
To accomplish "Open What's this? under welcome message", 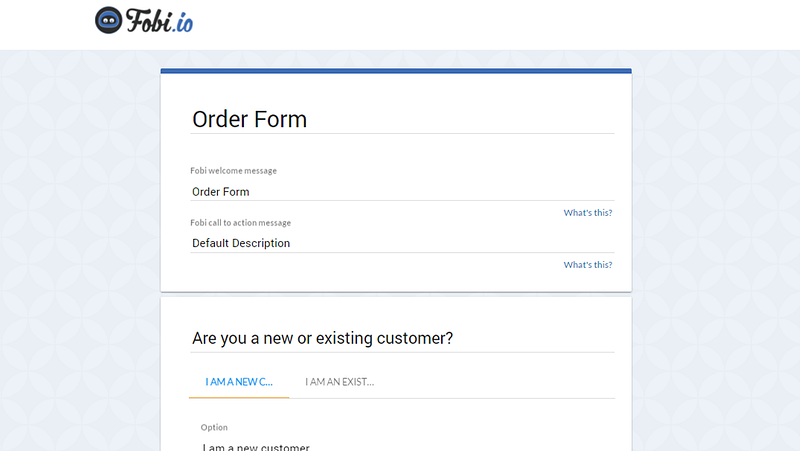I will pyautogui.click(x=588, y=213).
